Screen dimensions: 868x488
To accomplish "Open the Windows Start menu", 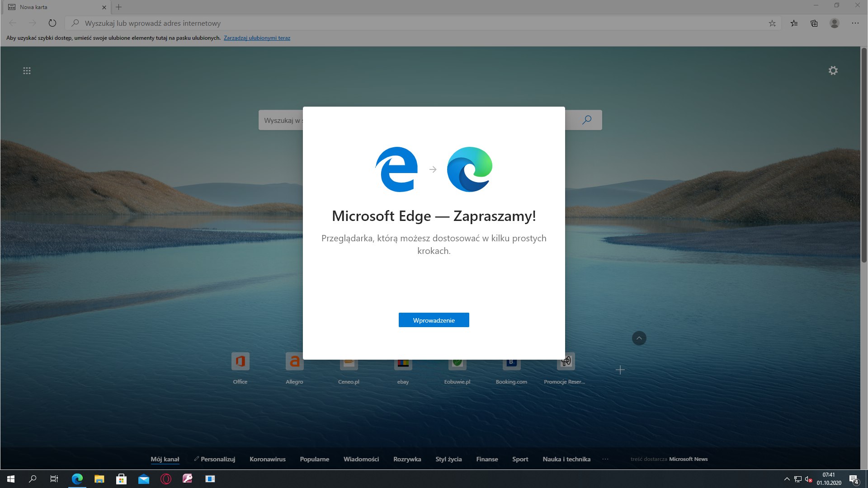I will (11, 479).
